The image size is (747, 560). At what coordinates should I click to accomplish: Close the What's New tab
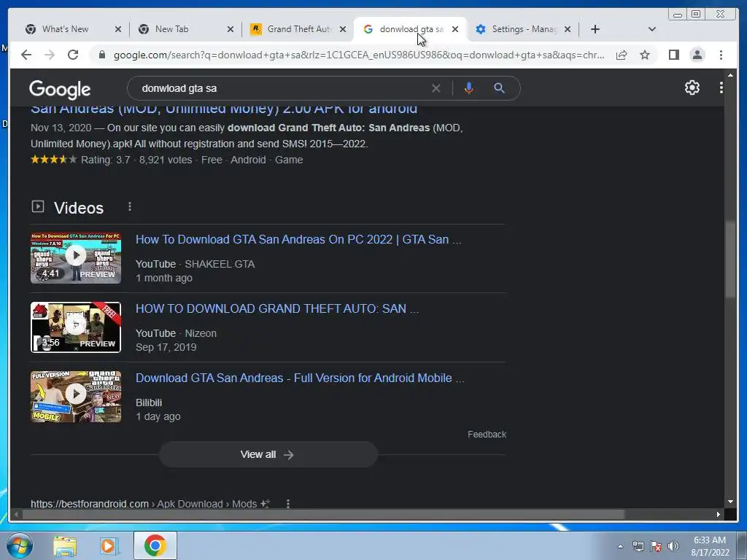(x=118, y=29)
